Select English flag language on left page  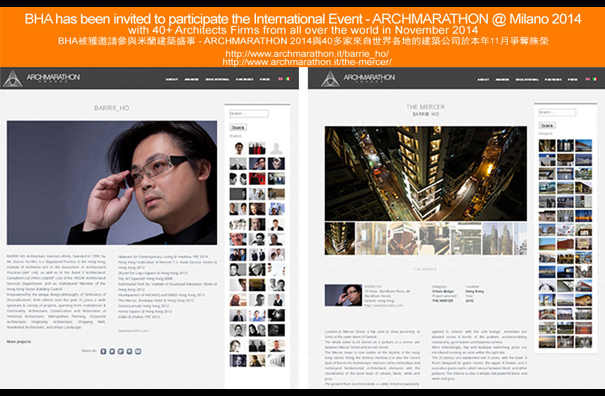click(281, 79)
